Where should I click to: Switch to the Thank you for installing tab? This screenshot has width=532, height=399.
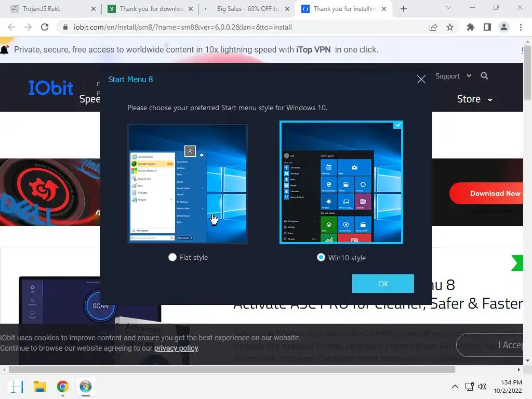point(343,9)
